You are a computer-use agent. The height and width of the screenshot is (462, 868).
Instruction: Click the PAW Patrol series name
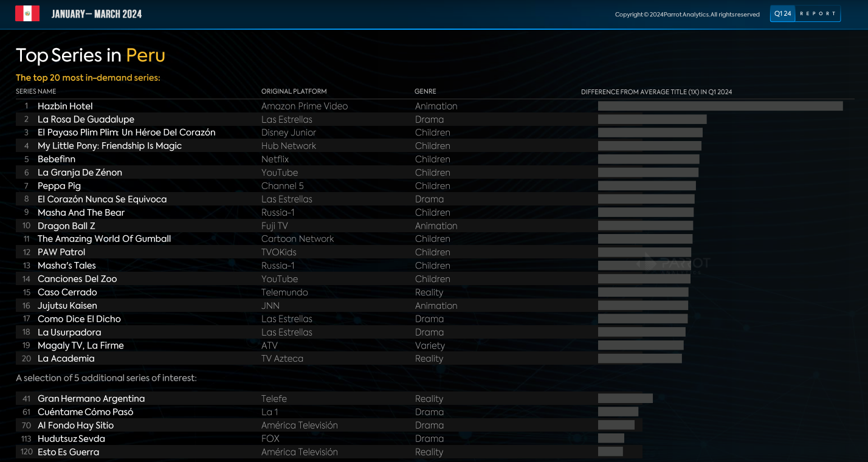[x=61, y=252]
